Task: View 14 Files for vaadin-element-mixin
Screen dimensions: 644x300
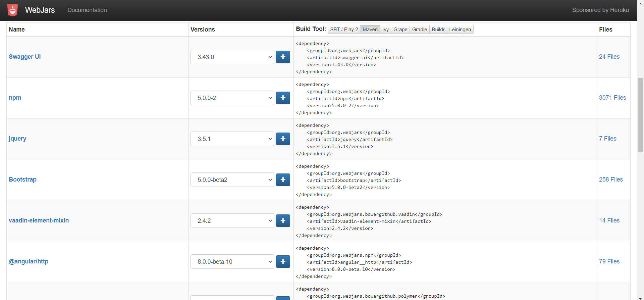Action: [609, 220]
